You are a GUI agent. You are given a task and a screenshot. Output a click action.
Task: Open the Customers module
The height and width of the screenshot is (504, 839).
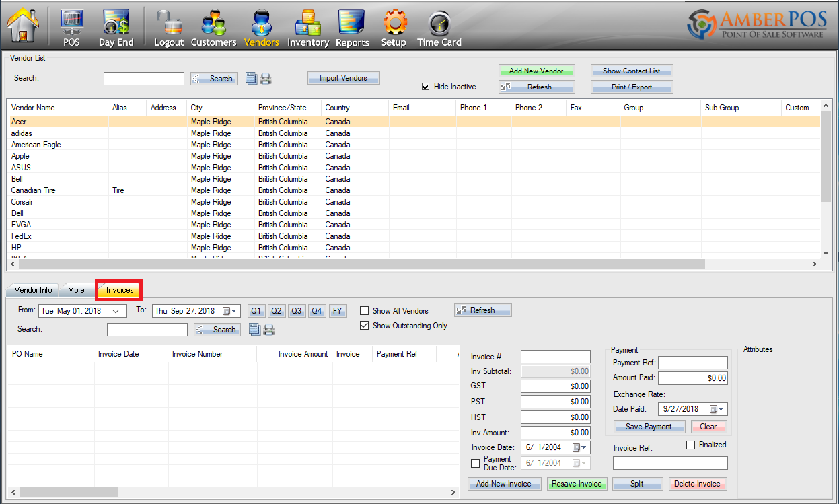pyautogui.click(x=213, y=28)
